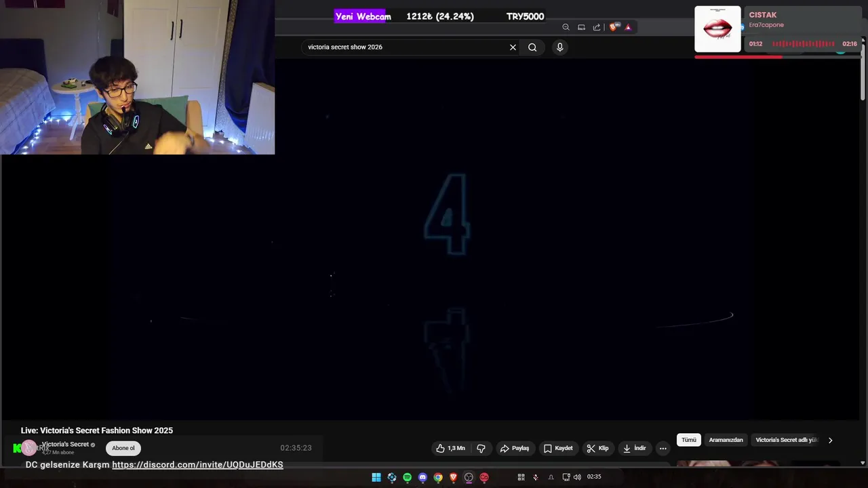Open Brave browser from the taskbar
Image resolution: width=868 pixels, height=488 pixels.
pyautogui.click(x=454, y=477)
